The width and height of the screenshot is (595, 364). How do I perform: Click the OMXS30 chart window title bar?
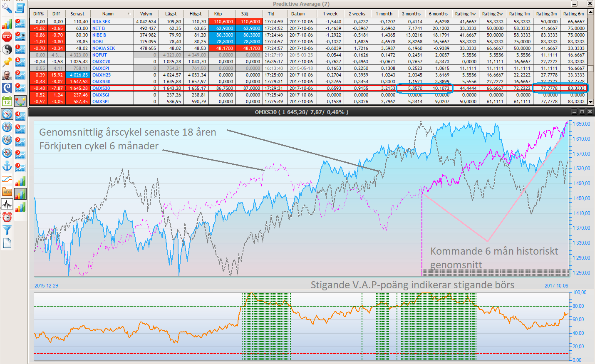(x=301, y=112)
